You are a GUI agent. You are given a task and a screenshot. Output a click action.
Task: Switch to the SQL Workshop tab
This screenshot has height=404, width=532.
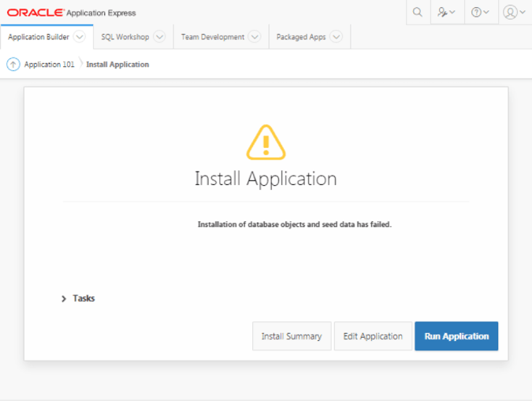pos(125,37)
